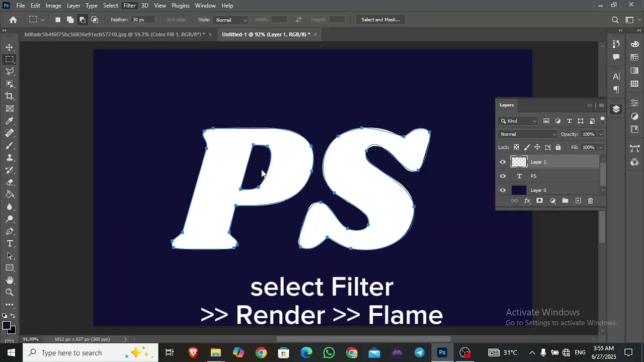Select the Rectangle shape tool
The image size is (644, 362).
point(10,268)
